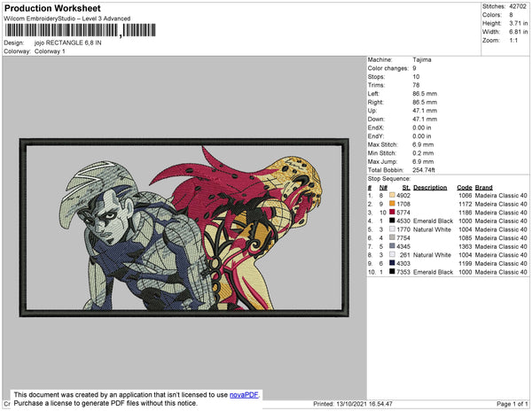This screenshot has height=411, width=532.
Task: Select the EndX value 0.00 in
Action: (422, 128)
